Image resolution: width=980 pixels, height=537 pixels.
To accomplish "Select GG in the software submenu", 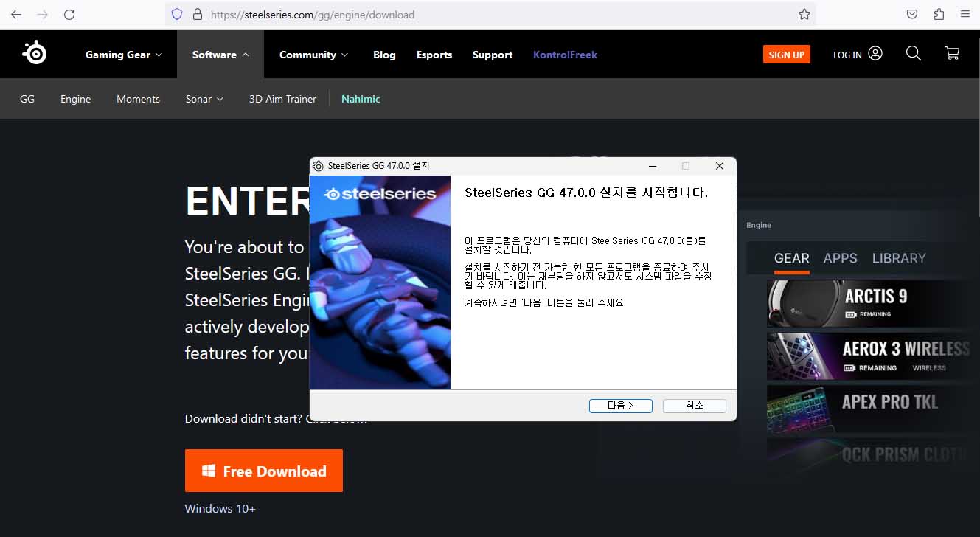I will (27, 99).
